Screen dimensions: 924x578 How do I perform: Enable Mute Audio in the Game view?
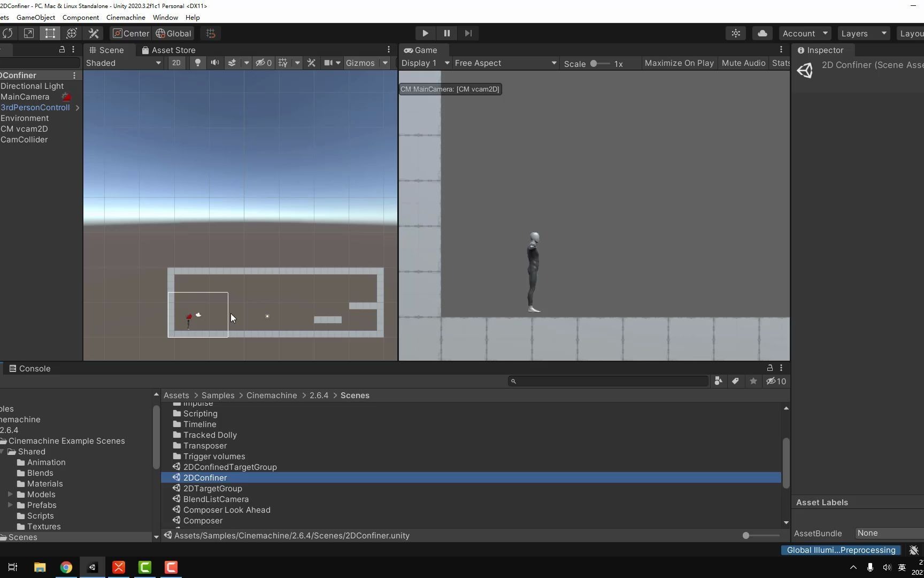[x=743, y=63]
